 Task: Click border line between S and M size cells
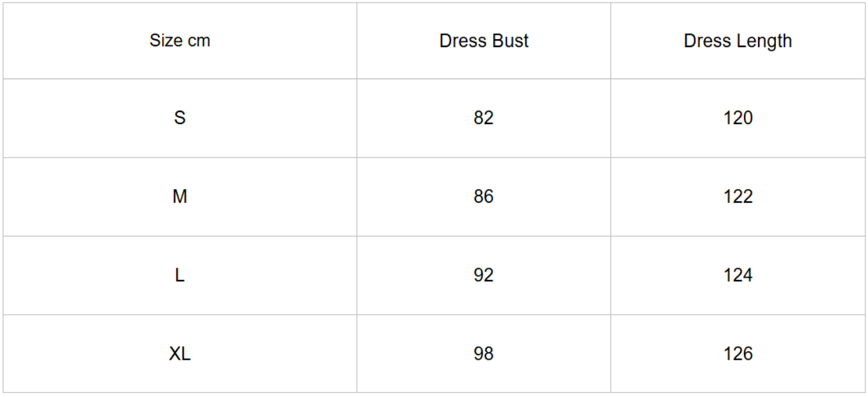click(x=180, y=157)
